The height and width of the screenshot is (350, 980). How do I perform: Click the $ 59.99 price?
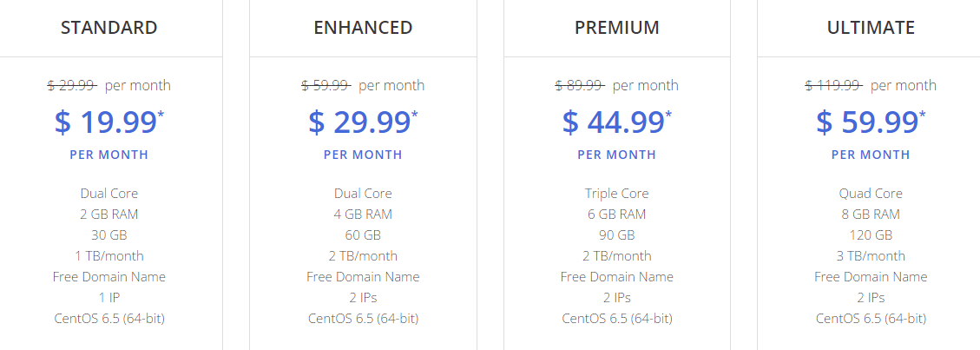pos(867,122)
